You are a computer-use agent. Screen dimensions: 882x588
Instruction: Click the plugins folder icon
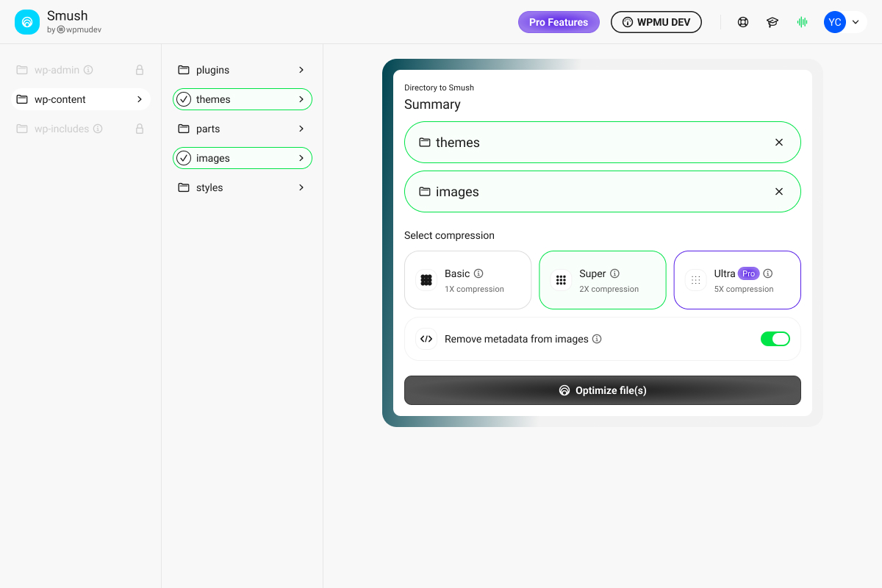(x=184, y=70)
